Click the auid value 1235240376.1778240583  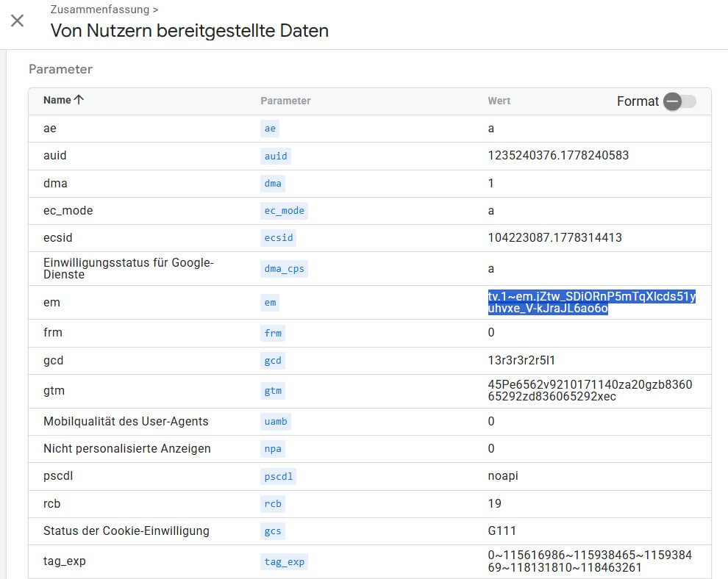[558, 156]
